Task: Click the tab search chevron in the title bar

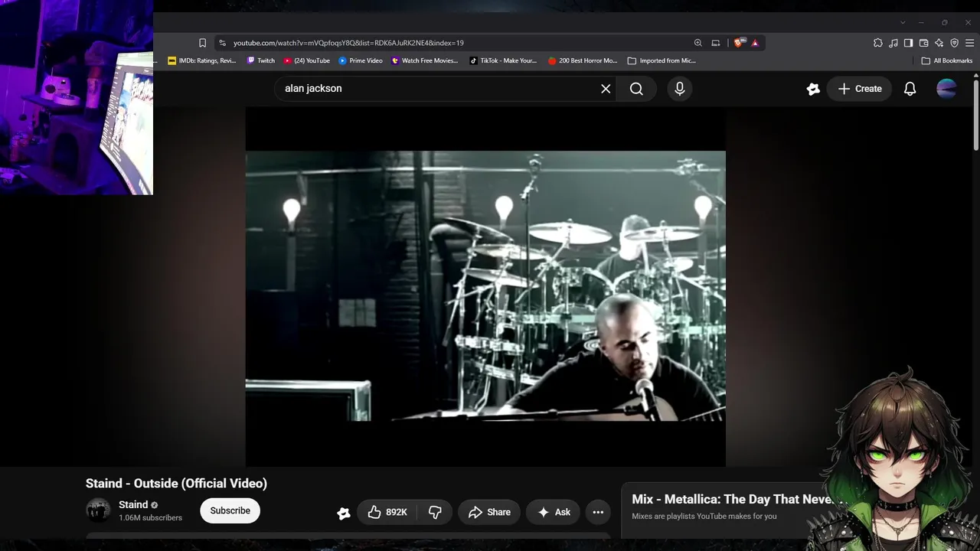Action: (x=903, y=22)
